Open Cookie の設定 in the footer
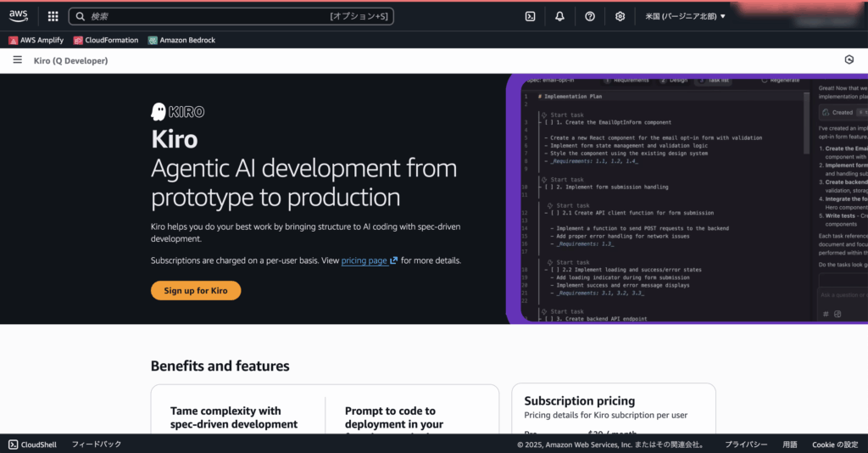 [x=835, y=445]
